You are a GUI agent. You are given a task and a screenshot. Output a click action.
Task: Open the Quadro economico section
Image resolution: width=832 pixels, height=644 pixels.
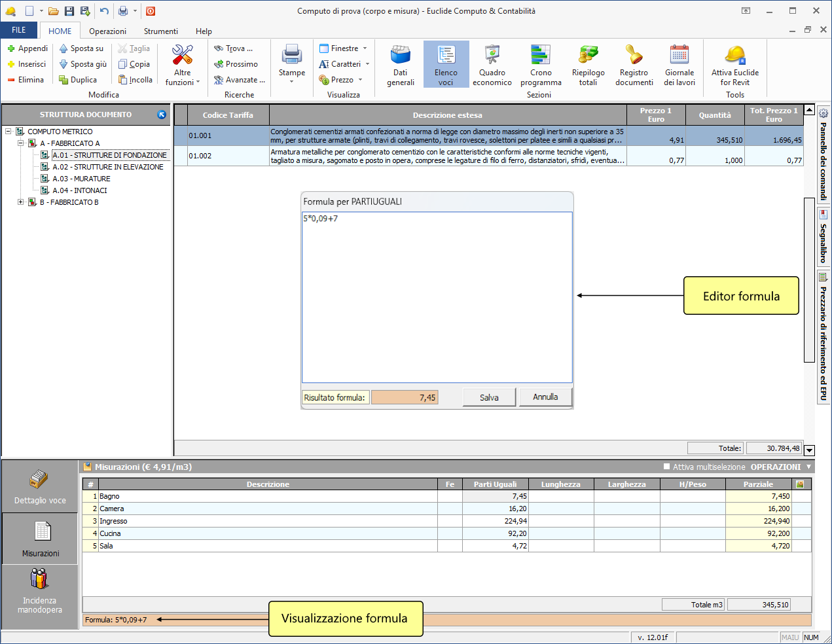[492, 64]
